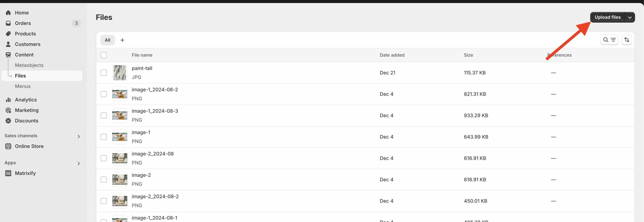The height and width of the screenshot is (222, 644).
Task: Expand the Upload files dropdown arrow
Action: (x=629, y=17)
